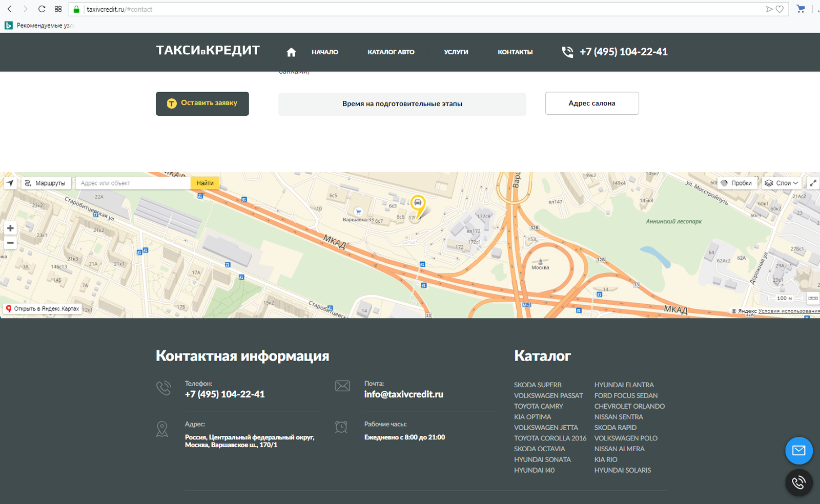Screen dimensions: 820x504
Task: Open the Маршруты routes panel
Action: click(46, 183)
